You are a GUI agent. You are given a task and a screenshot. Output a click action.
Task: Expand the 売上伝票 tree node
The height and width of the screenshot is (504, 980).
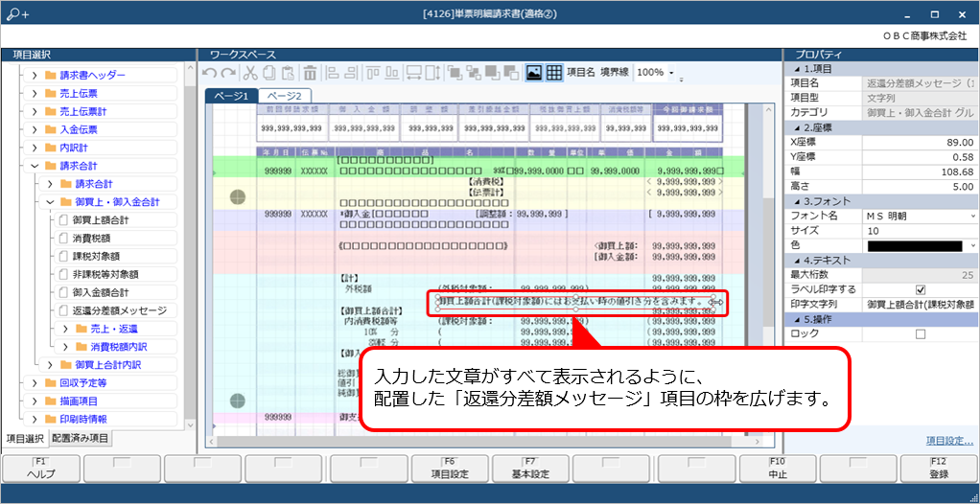click(x=34, y=94)
